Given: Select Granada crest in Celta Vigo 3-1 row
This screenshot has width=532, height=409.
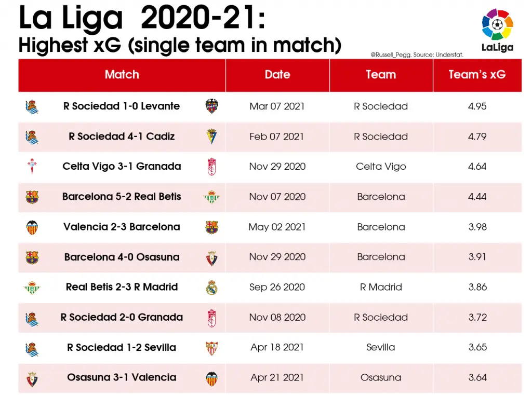Looking at the screenshot, I should (212, 167).
